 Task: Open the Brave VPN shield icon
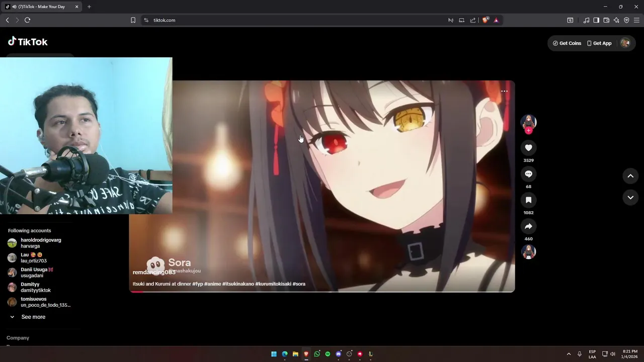click(x=626, y=20)
